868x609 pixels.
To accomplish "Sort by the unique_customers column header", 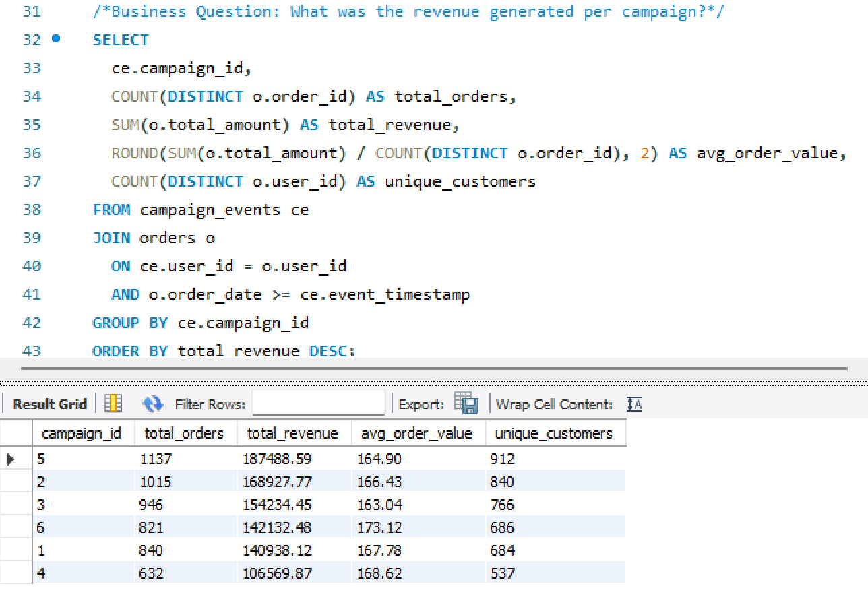I will [x=555, y=433].
